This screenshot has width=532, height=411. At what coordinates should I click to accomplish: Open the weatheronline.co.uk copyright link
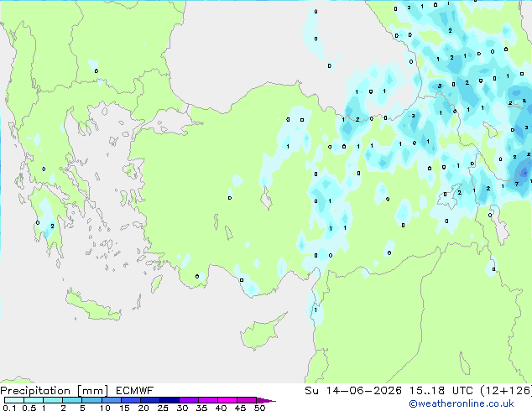coord(462,403)
